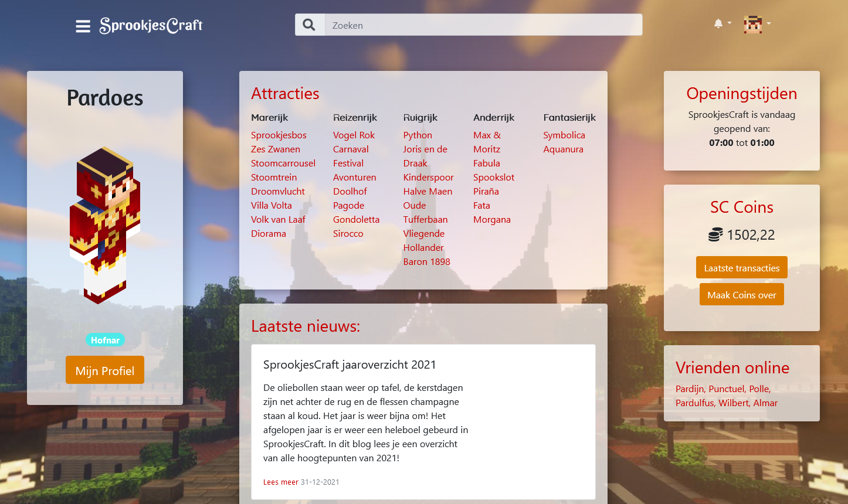Open the Symbolica link

(x=564, y=135)
